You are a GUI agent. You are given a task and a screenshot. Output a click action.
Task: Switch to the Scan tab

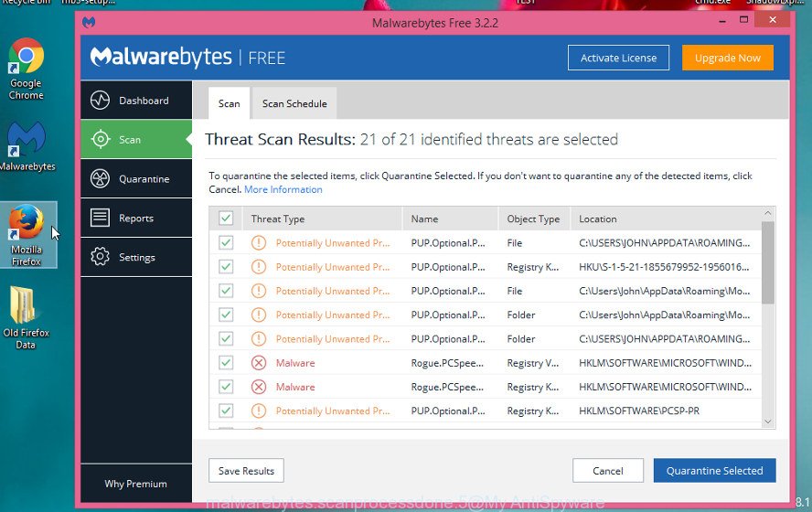click(x=229, y=103)
